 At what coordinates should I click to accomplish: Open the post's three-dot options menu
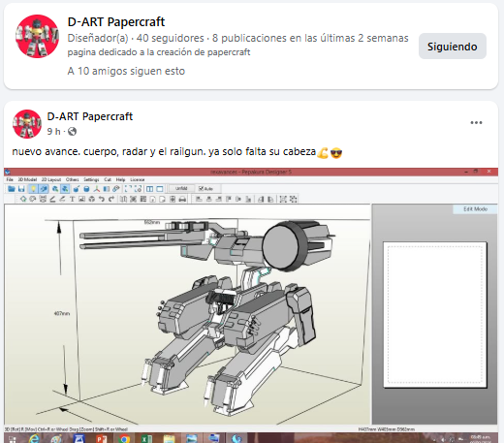point(476,122)
